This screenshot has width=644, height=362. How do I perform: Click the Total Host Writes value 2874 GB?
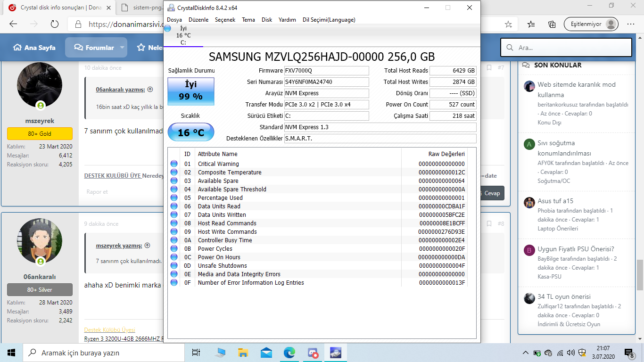point(453,82)
